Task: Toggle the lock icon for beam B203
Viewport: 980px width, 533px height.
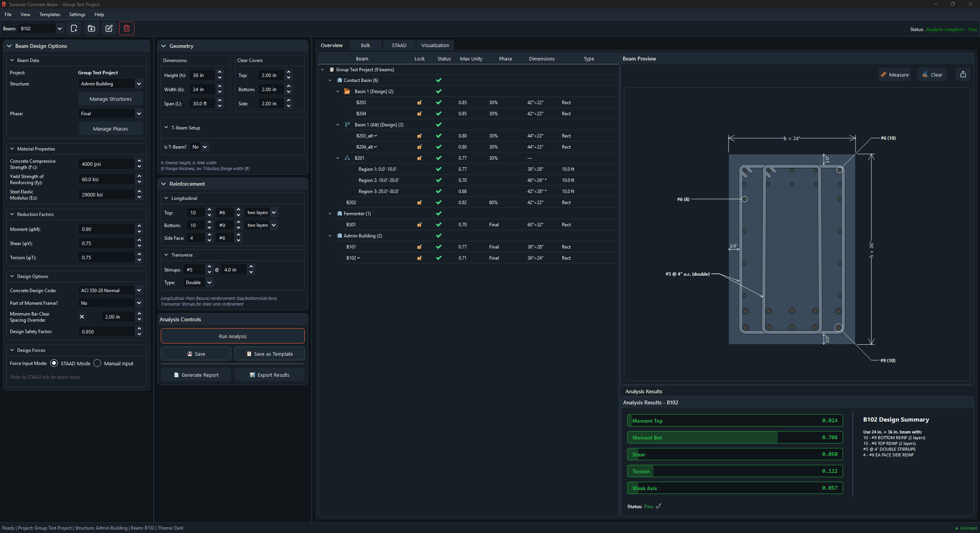Action: (x=420, y=103)
